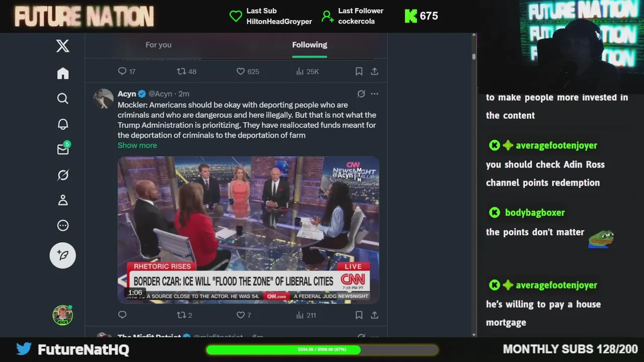
Task: Click Grok explain icon on Acyn's post
Action: tap(361, 94)
